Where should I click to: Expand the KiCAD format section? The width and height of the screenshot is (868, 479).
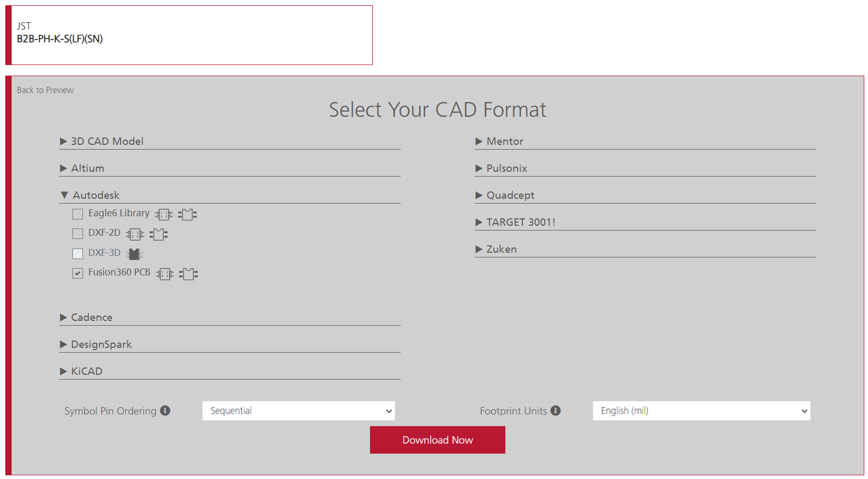coord(86,371)
